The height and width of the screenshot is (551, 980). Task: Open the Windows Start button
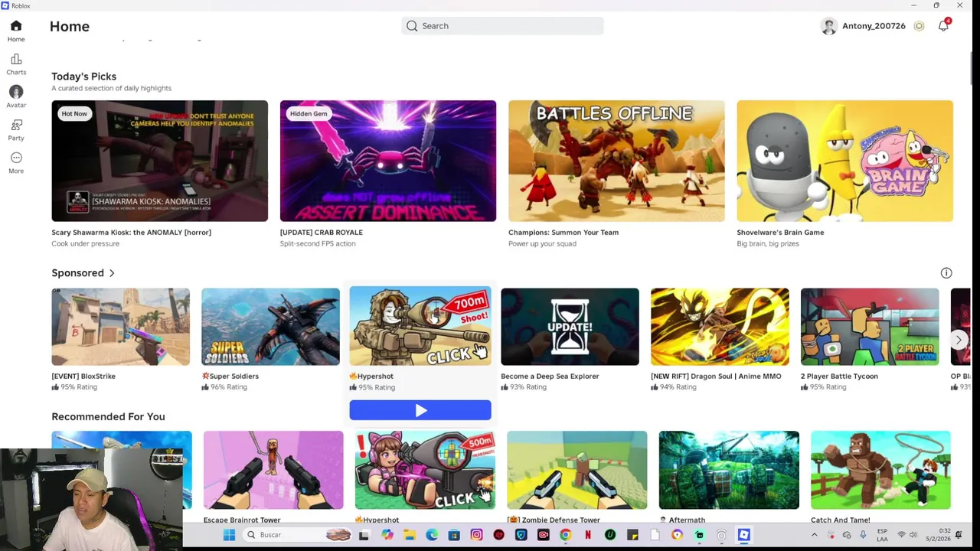point(229,535)
